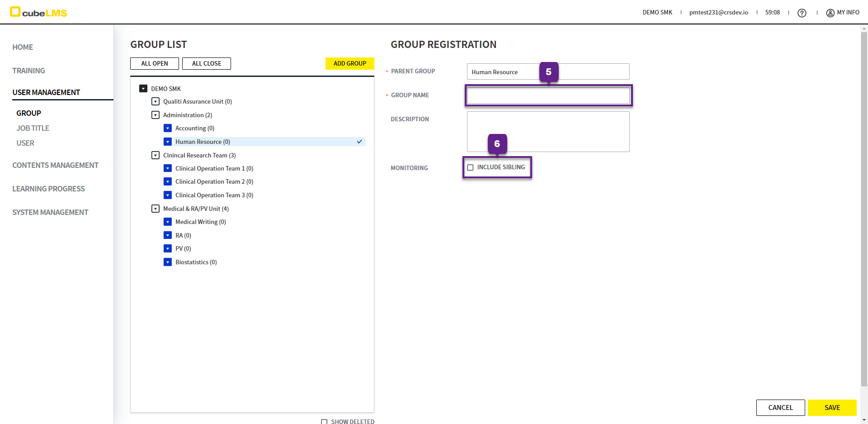Open the CONTENTS MANAGEMENT menu
This screenshot has height=424, width=868.
point(55,166)
